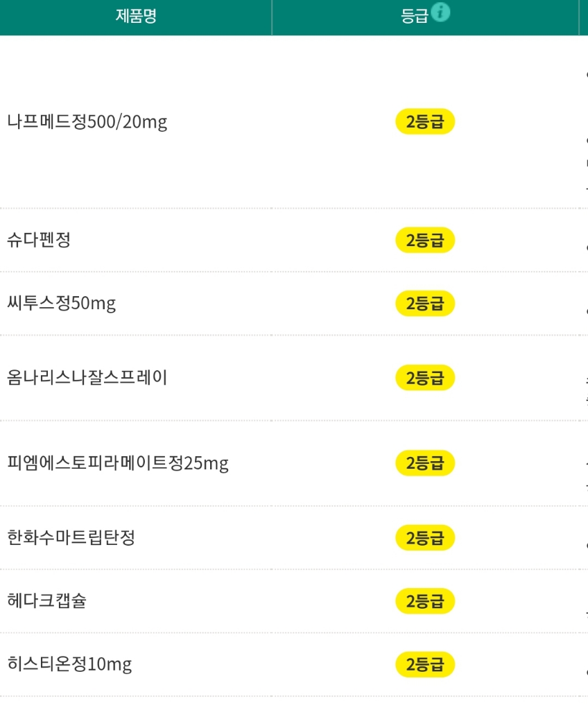Click the info icon beside 등급 header
This screenshot has width=588, height=710.
440,12
